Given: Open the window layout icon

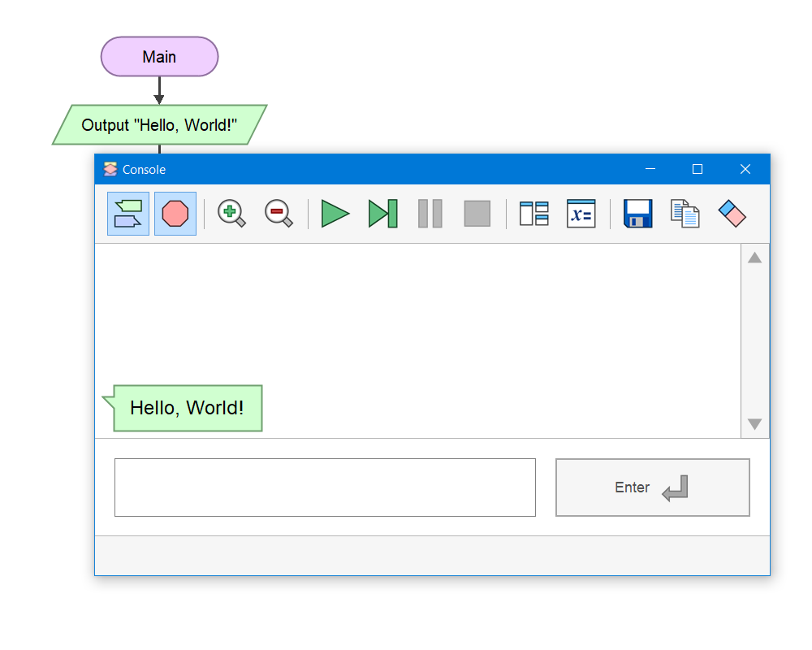Looking at the screenshot, I should point(534,214).
